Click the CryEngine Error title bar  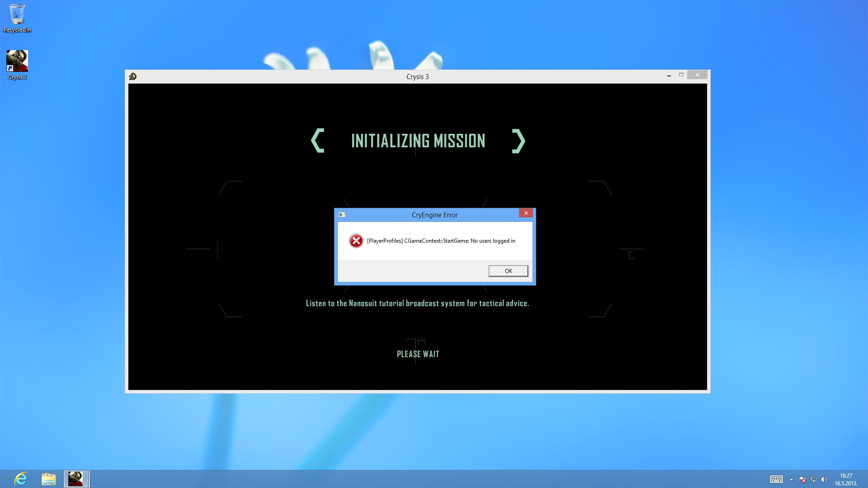tap(434, 215)
